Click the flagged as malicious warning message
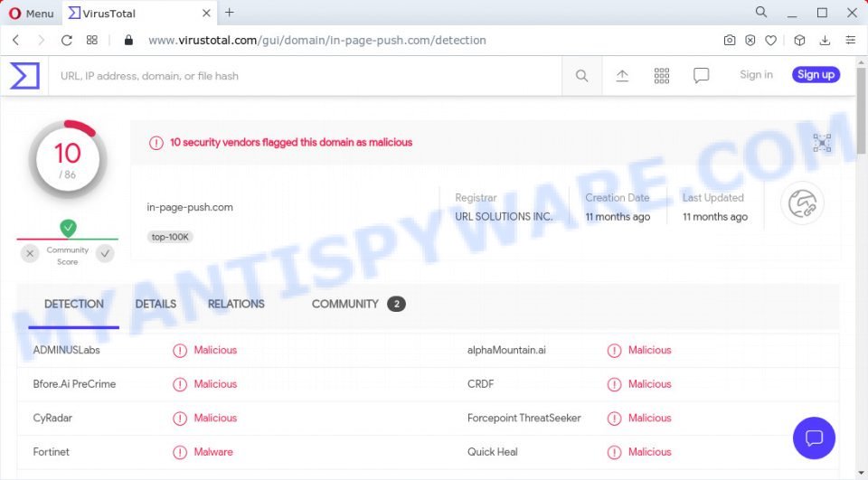 291,142
